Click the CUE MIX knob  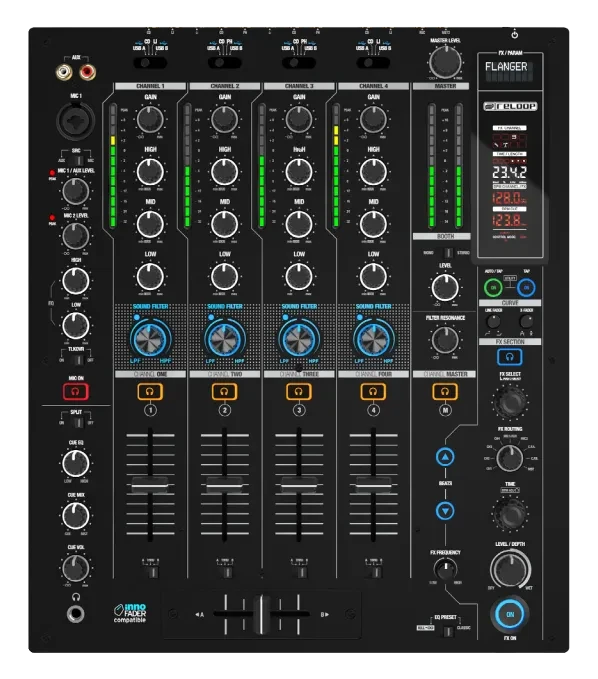click(76, 516)
